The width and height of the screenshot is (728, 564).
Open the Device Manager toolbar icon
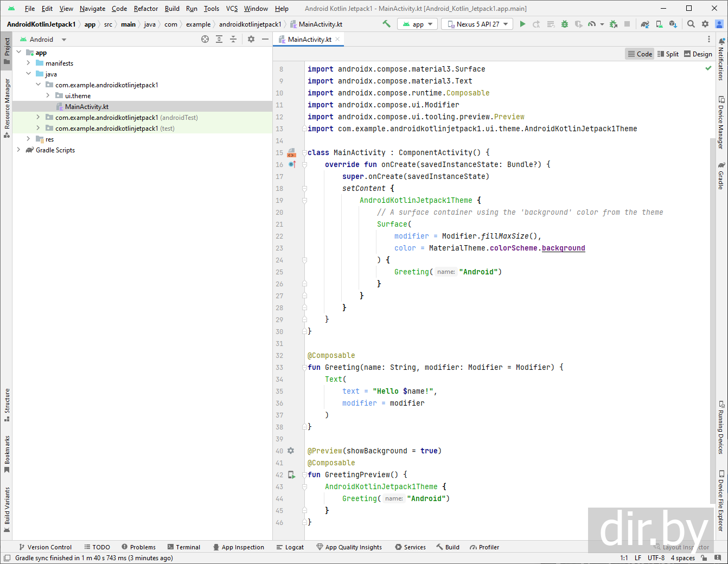click(659, 24)
